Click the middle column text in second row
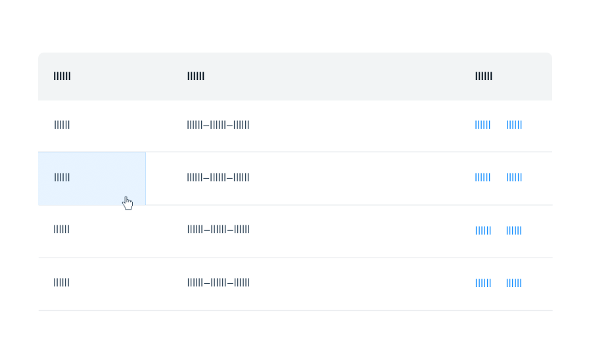The width and height of the screenshot is (589, 364). pos(218,177)
